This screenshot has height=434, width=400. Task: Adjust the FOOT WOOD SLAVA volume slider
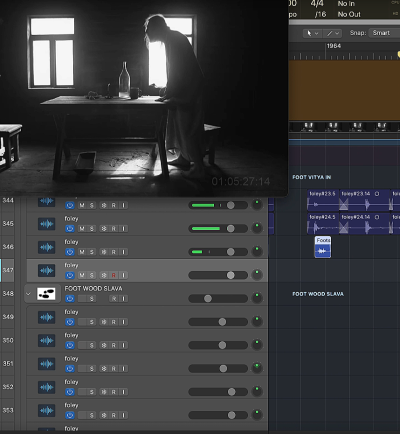click(218, 299)
